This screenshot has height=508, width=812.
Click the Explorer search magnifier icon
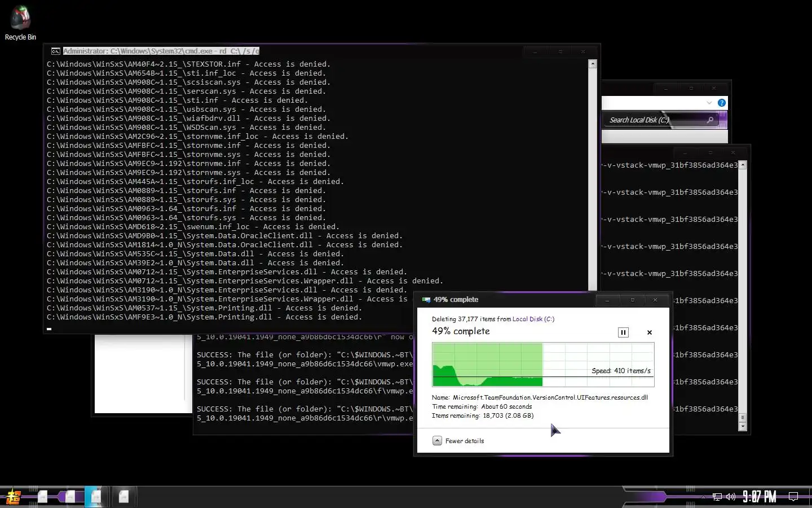pyautogui.click(x=710, y=120)
